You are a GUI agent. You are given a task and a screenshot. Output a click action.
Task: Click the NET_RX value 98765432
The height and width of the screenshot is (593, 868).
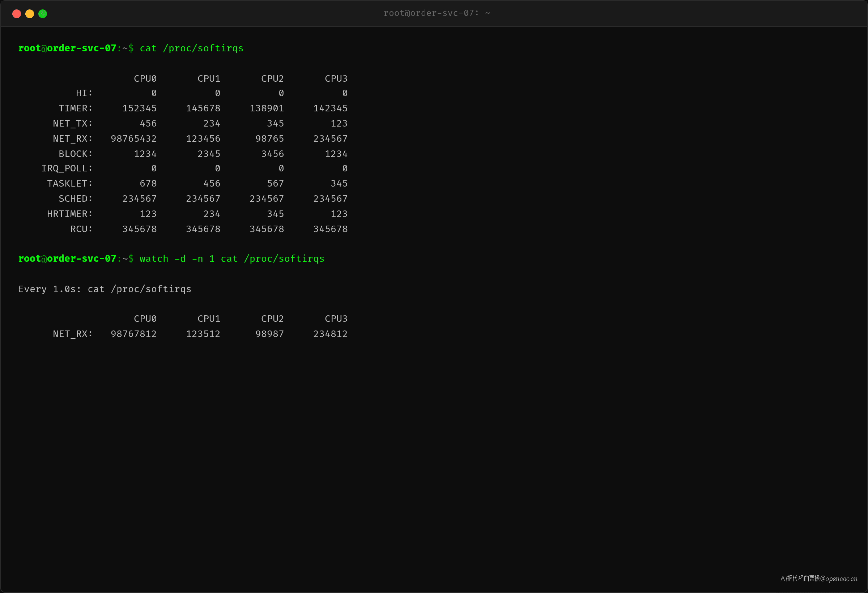tap(134, 139)
